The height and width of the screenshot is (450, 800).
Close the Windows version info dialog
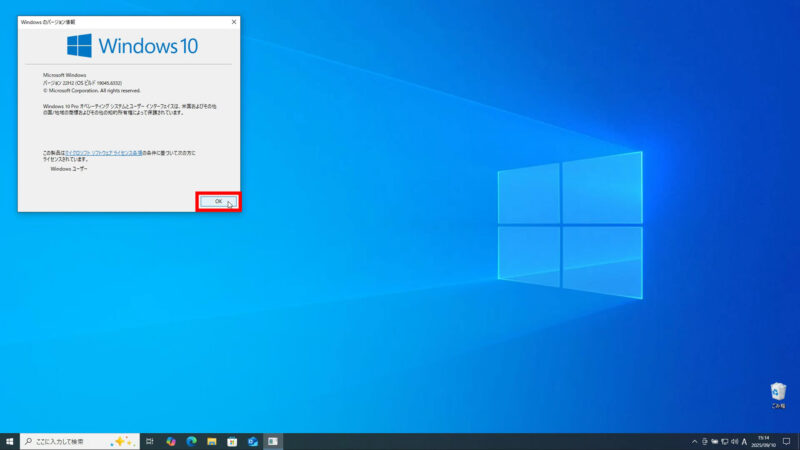point(234,21)
